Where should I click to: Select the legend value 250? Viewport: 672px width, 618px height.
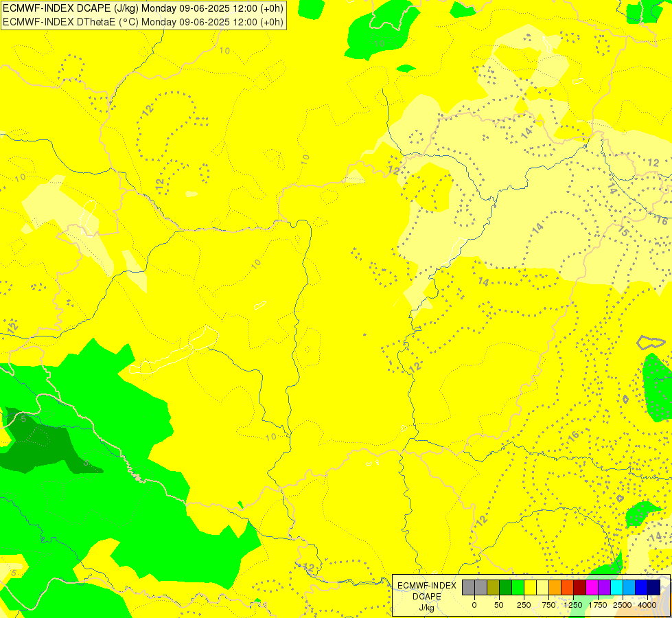coord(524,605)
